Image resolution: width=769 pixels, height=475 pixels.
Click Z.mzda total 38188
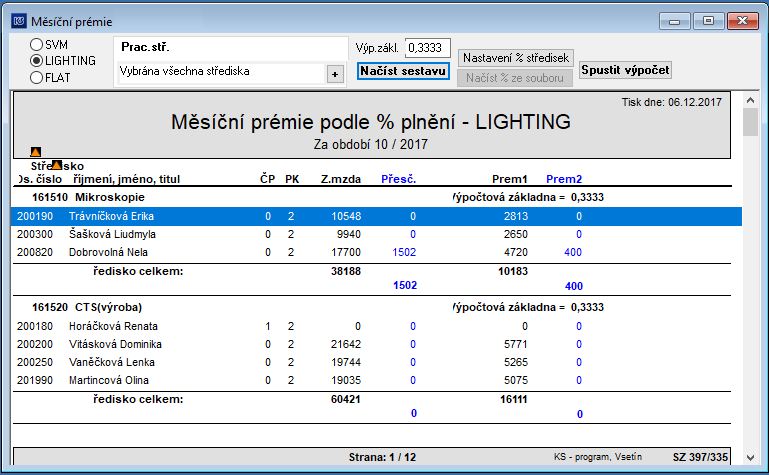click(346, 271)
